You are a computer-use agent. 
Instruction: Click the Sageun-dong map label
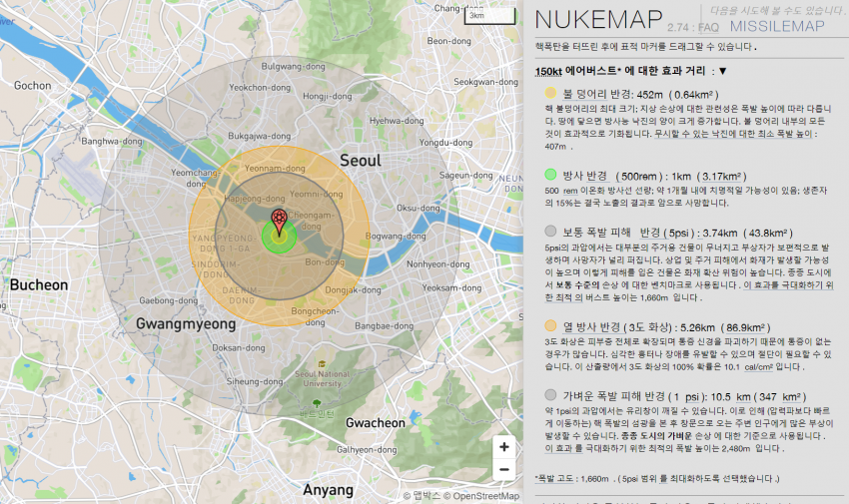coord(466,176)
